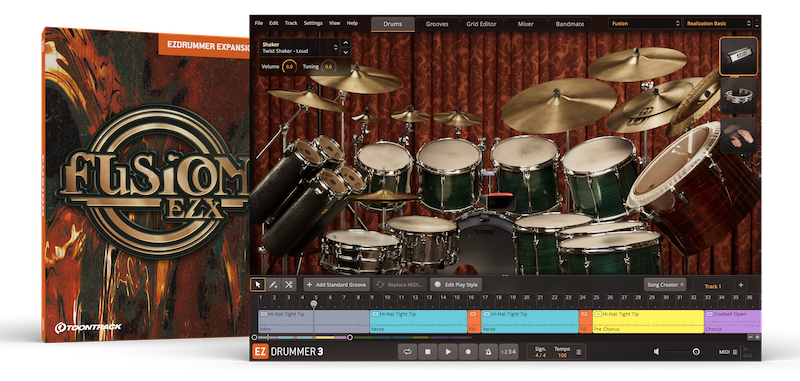Toggle the 1234 count-in
Screen dimensions: 800x381
[508, 351]
